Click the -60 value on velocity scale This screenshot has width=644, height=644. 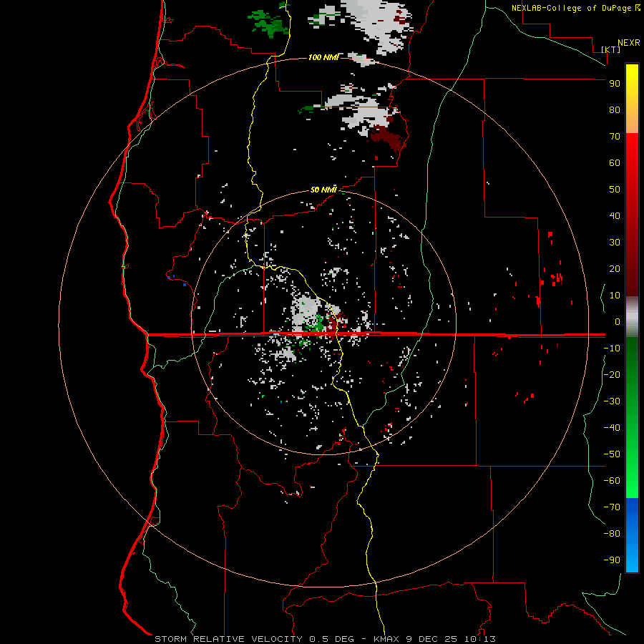click(612, 481)
